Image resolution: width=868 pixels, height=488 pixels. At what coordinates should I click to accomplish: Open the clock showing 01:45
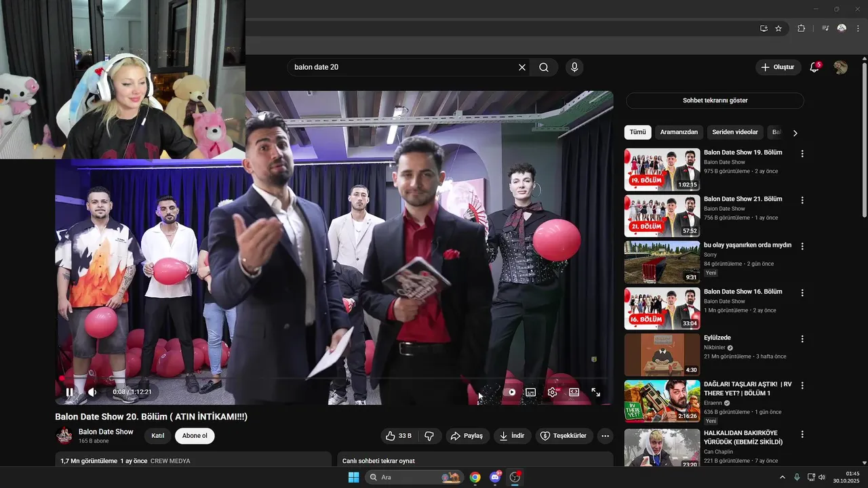846,477
